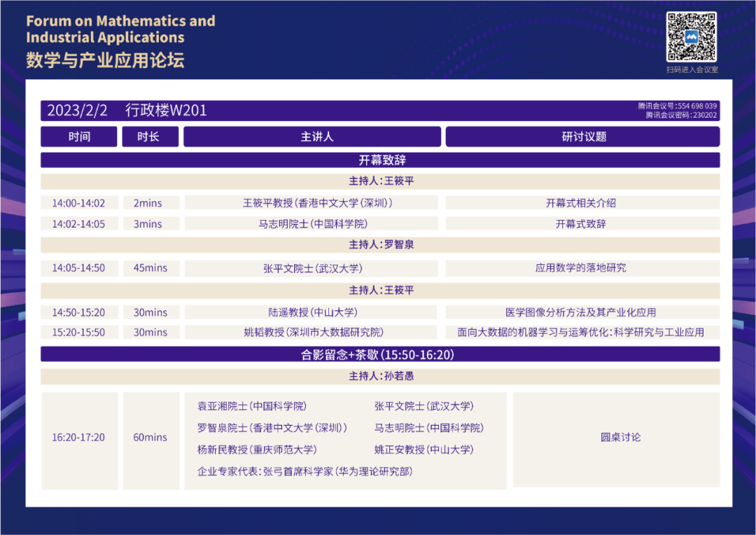Click 企业专家代表：张弓首席科学家 (华为理论研究部)
This screenshot has height=535, width=756.
(305, 471)
